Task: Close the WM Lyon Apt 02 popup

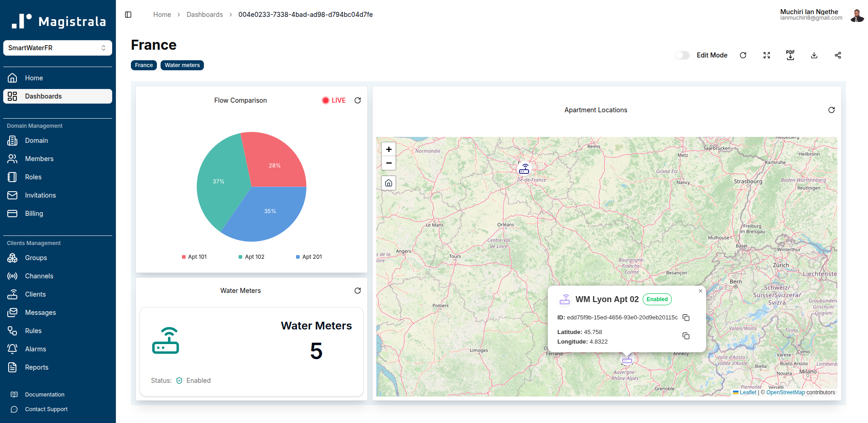Action: [700, 291]
